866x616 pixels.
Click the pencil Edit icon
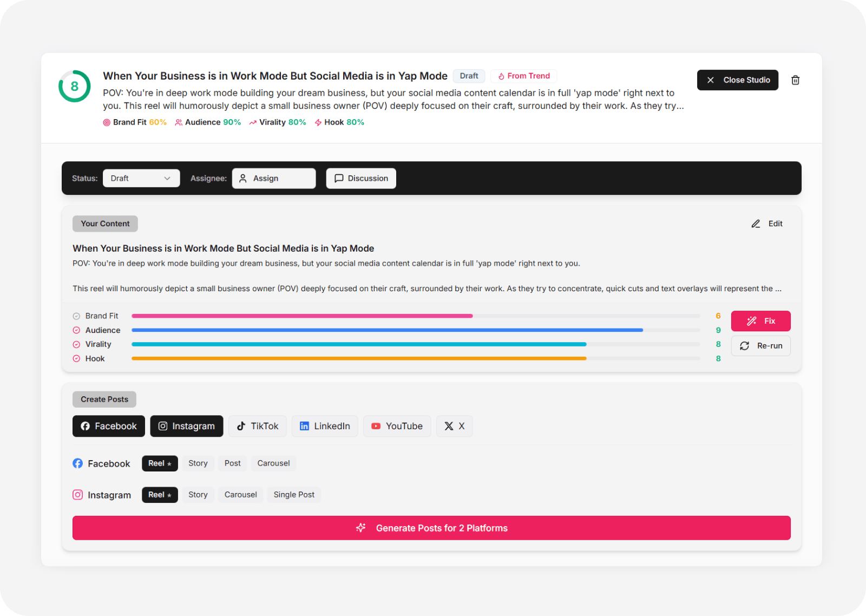756,224
